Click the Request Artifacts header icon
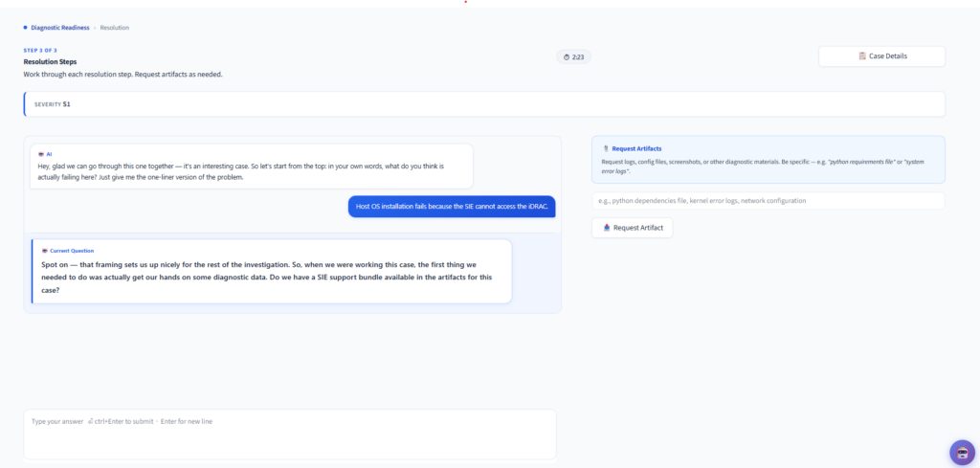Image resolution: width=980 pixels, height=468 pixels. tap(606, 149)
